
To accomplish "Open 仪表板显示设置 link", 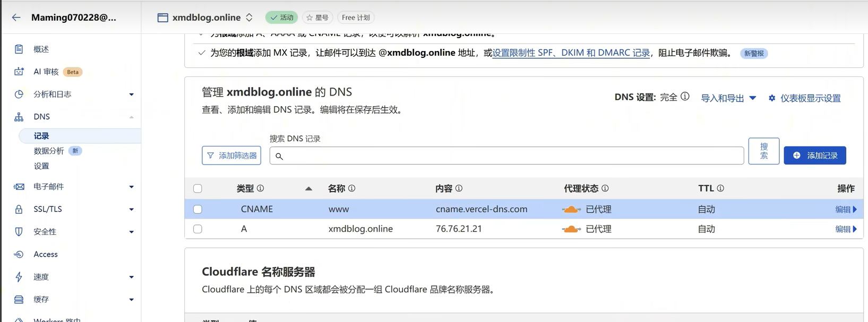I will [x=810, y=98].
